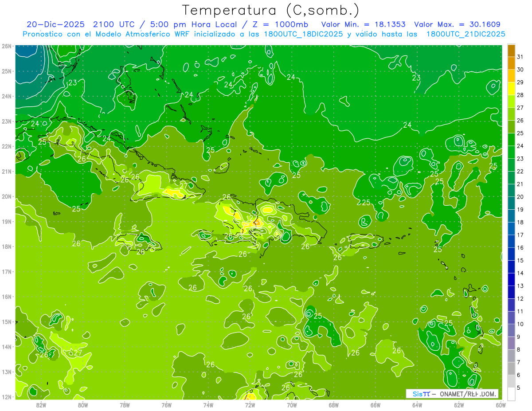Pick the legend swatch between 24 and 25

point(511,139)
